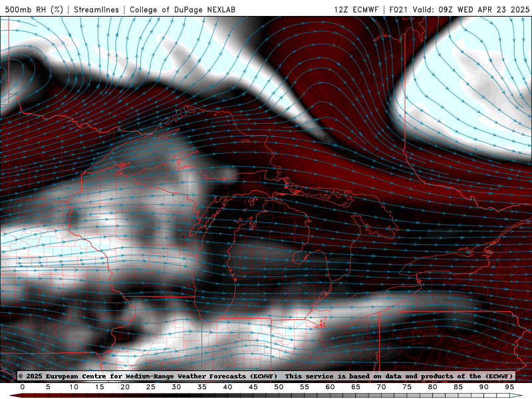Click the "500mb RH (%)" title text

tap(34, 9)
